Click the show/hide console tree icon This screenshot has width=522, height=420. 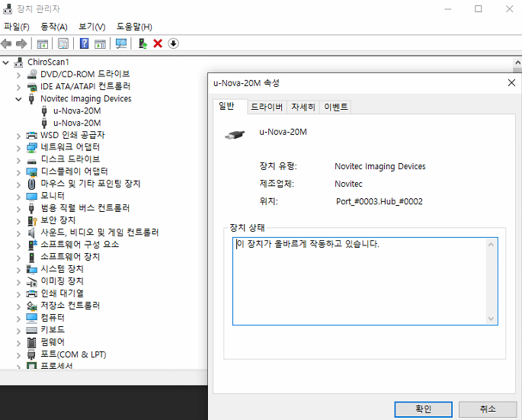(43, 43)
